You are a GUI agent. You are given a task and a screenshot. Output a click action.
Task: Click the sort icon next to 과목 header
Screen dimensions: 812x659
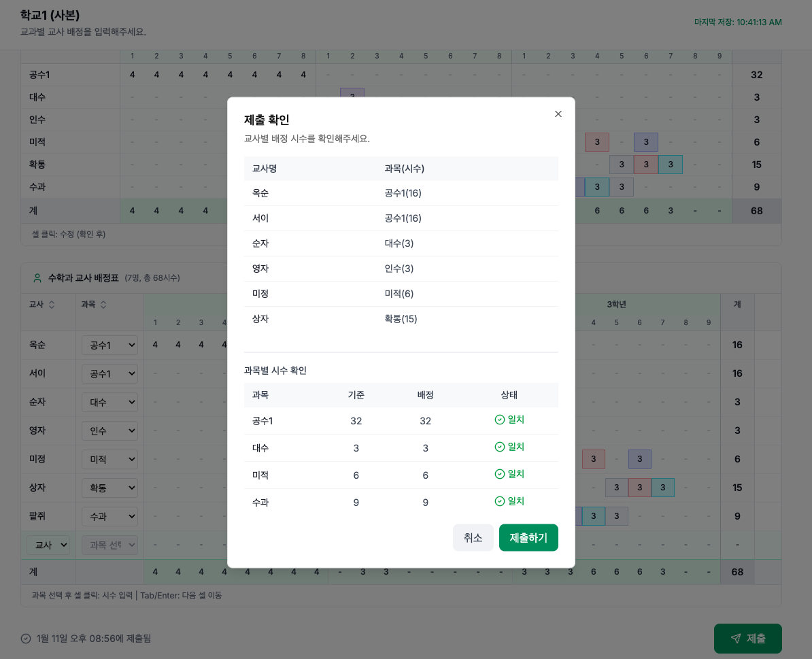click(x=103, y=305)
